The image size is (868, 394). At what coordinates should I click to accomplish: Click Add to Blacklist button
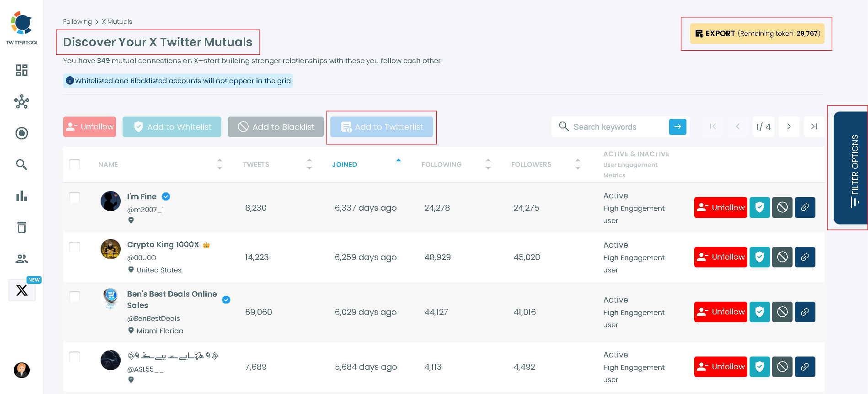276,127
